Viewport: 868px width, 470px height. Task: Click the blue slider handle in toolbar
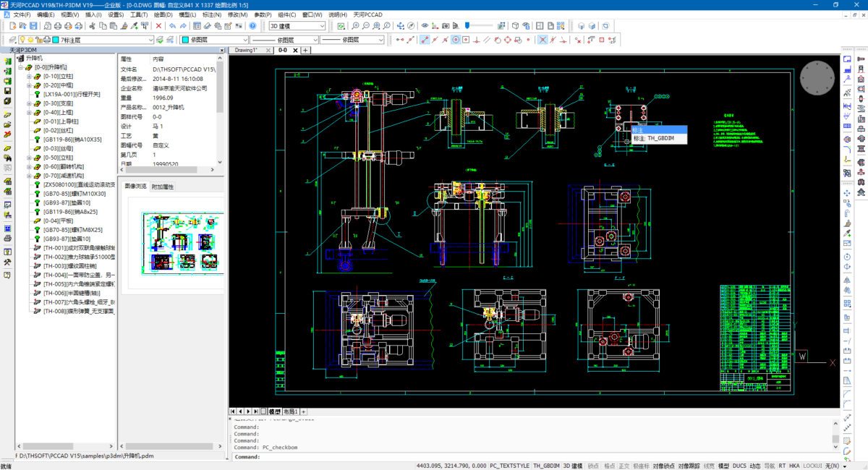tap(467, 25)
